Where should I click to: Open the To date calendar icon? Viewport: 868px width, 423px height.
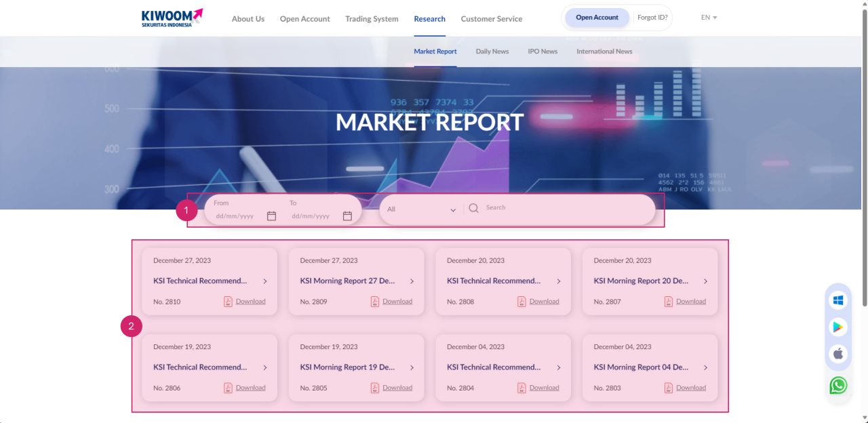coord(347,216)
